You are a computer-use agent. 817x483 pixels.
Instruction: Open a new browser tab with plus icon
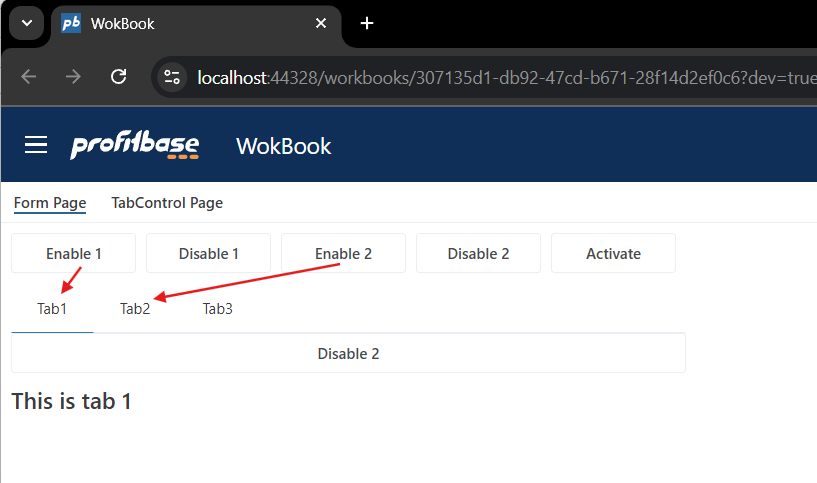(367, 23)
